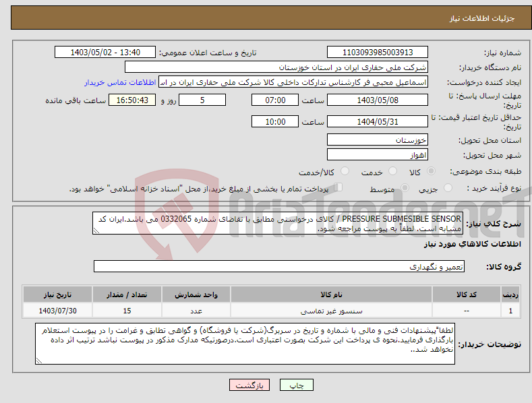Click the تاریخ نیاز column header
The height and width of the screenshot is (403, 532).
pos(58,294)
